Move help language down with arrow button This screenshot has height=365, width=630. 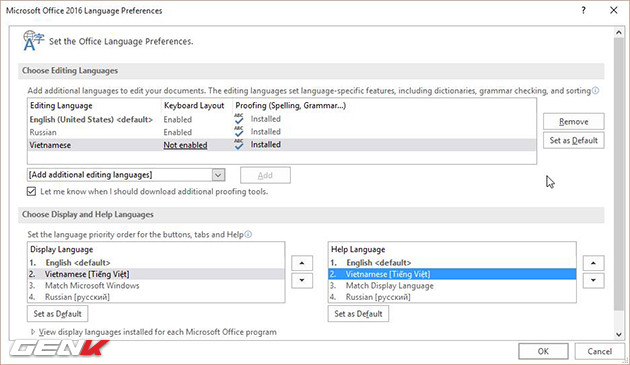click(x=593, y=280)
